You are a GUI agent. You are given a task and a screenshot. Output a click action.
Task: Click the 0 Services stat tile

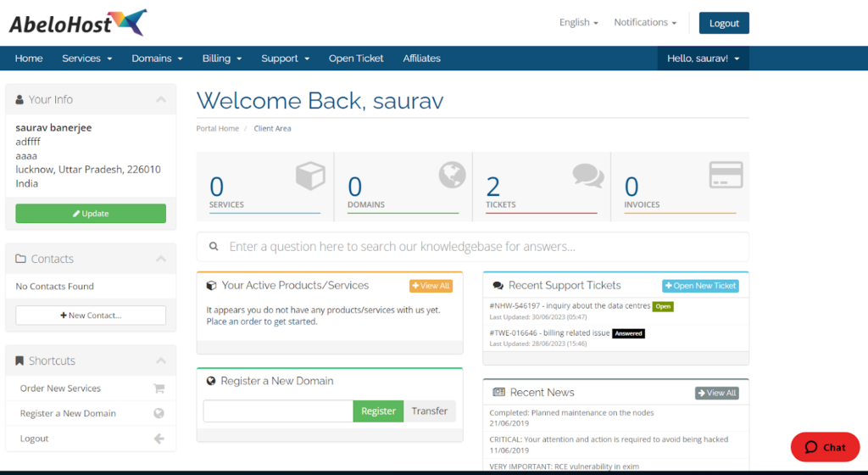click(x=264, y=187)
